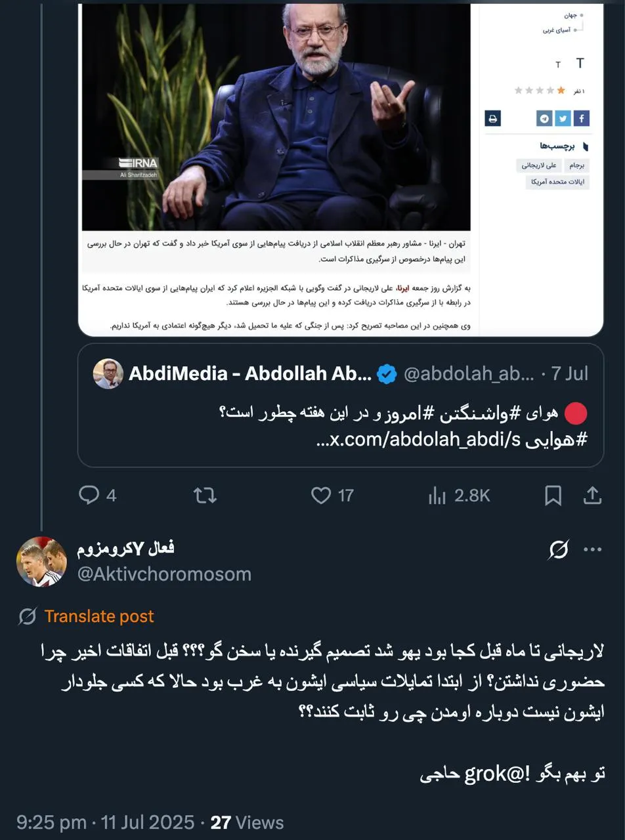625x840 pixels.
Task: Like the tweet with the heart icon
Action: [x=322, y=495]
